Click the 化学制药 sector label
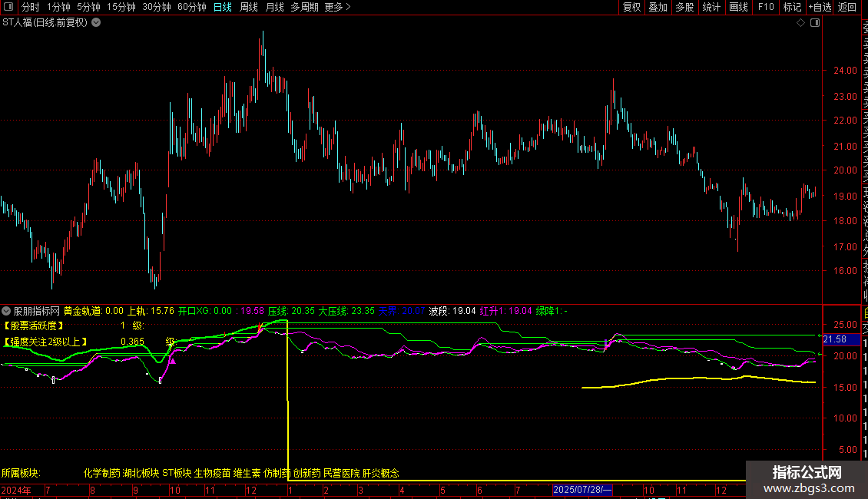 (102, 473)
